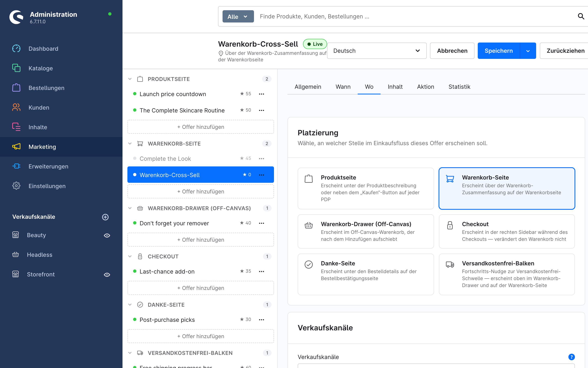Collapse the CHECKOUT section
The height and width of the screenshot is (368, 588).
coord(130,256)
